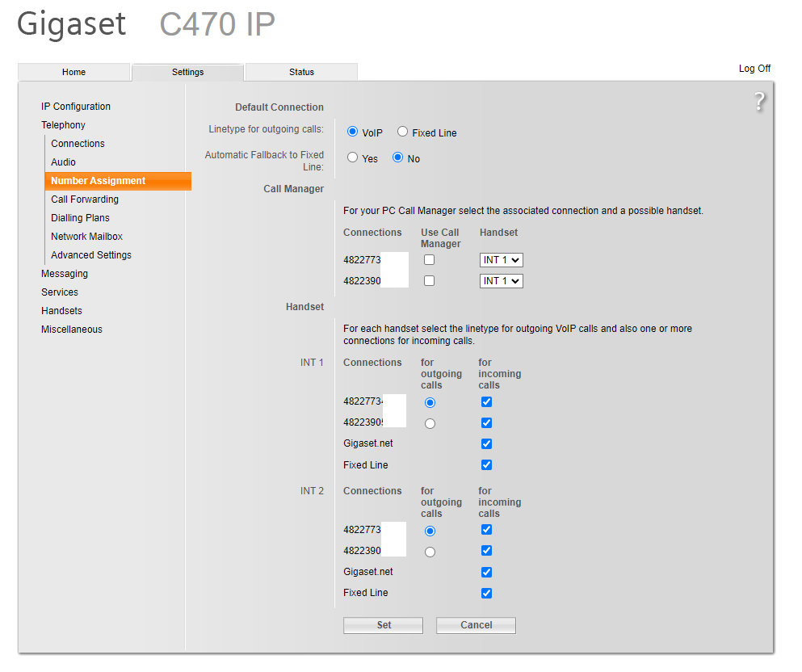Switch to the Status tab
This screenshot has height=672, width=802.
point(301,72)
